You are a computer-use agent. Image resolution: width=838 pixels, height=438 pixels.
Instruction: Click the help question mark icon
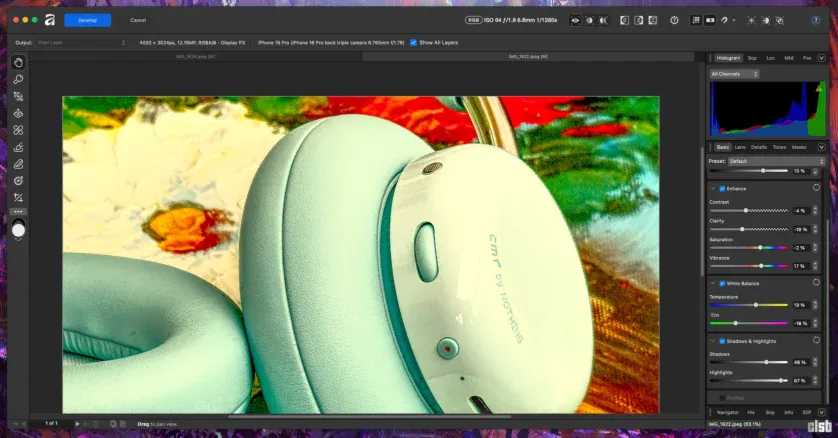point(674,20)
